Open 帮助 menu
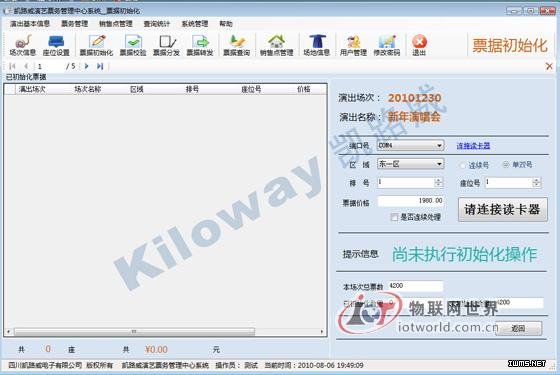The width and height of the screenshot is (560, 375). coord(226,24)
